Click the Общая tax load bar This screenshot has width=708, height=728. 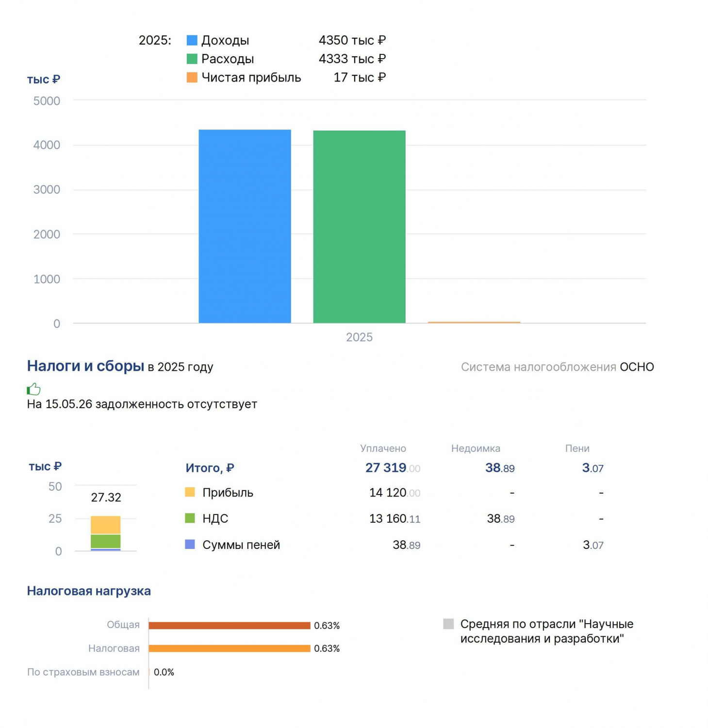[x=230, y=626]
